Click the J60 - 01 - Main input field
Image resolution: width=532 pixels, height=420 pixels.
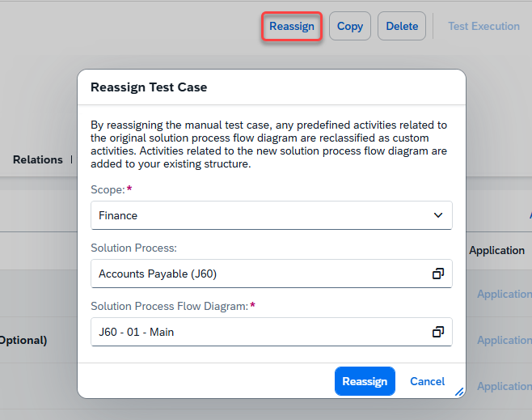(260, 332)
